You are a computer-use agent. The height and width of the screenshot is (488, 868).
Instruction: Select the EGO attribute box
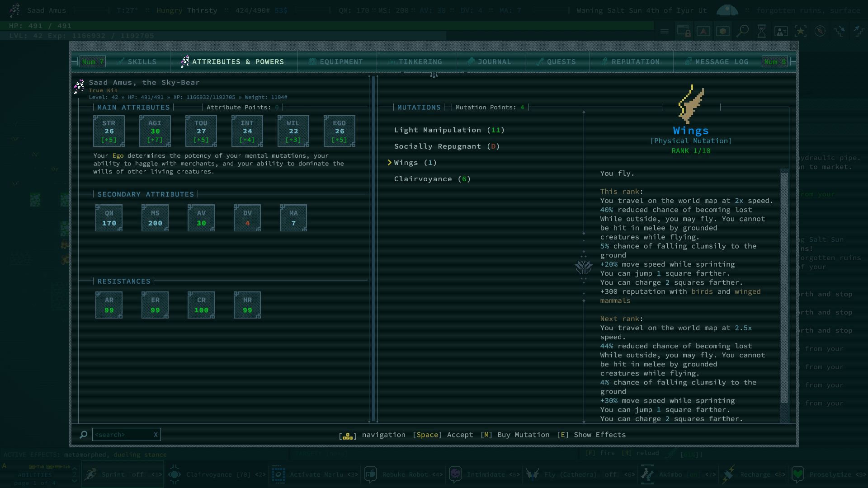(340, 131)
